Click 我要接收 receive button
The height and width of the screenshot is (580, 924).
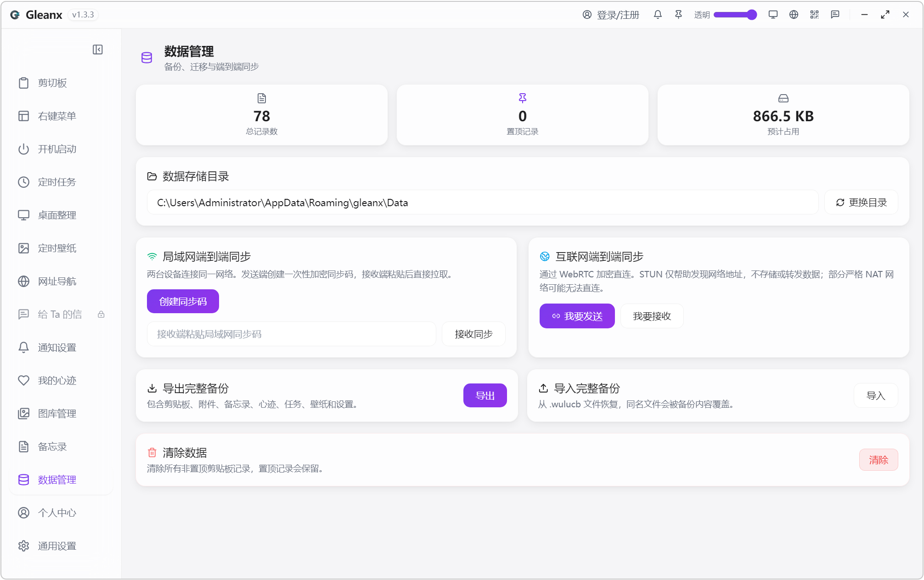[652, 316]
